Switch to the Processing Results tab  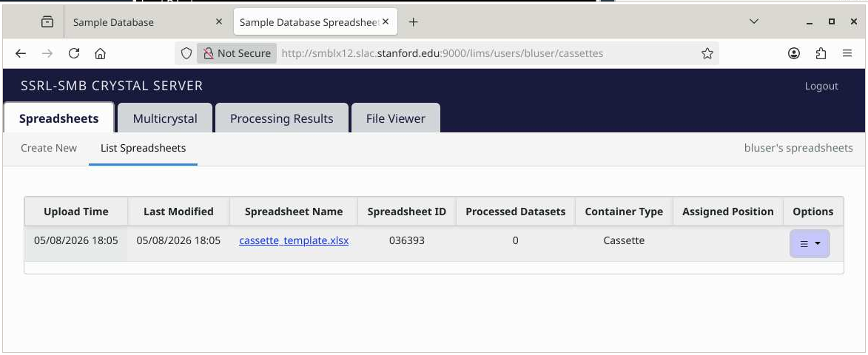coord(282,118)
